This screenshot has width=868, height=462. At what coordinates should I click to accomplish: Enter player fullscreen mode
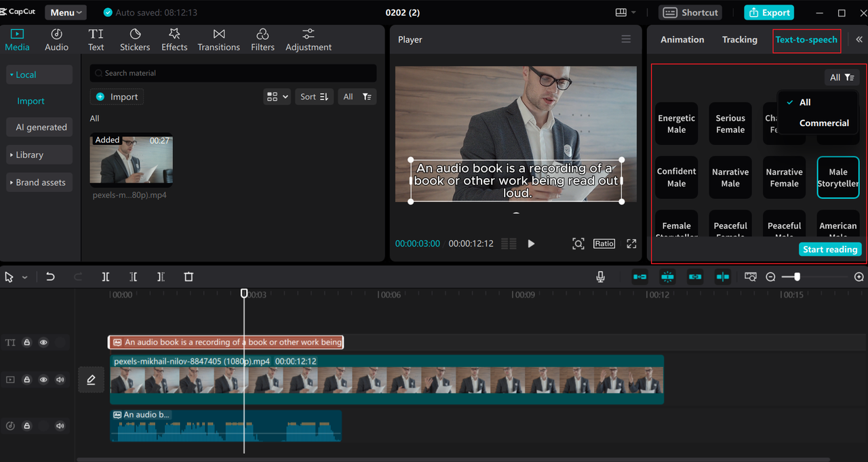point(631,243)
